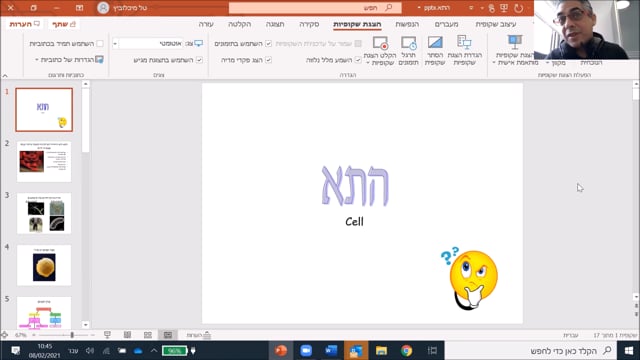Screen dimensions: 640x360
Task: Click Task View icon on taskbar
Action: (432, 351)
